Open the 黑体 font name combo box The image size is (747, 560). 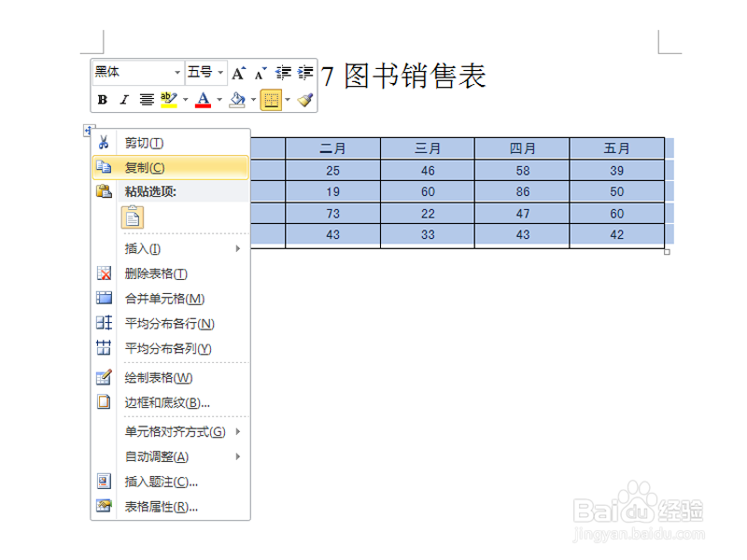click(x=137, y=73)
